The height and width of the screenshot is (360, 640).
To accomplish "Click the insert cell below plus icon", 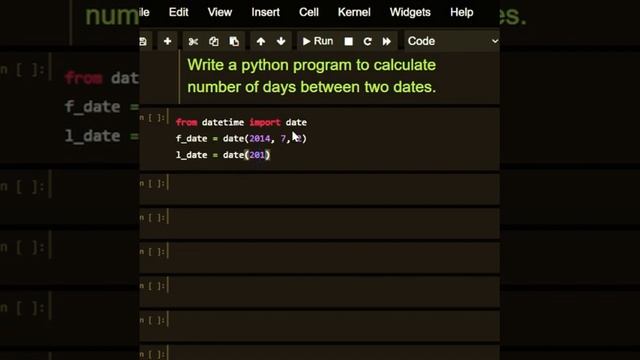I will coord(167,41).
